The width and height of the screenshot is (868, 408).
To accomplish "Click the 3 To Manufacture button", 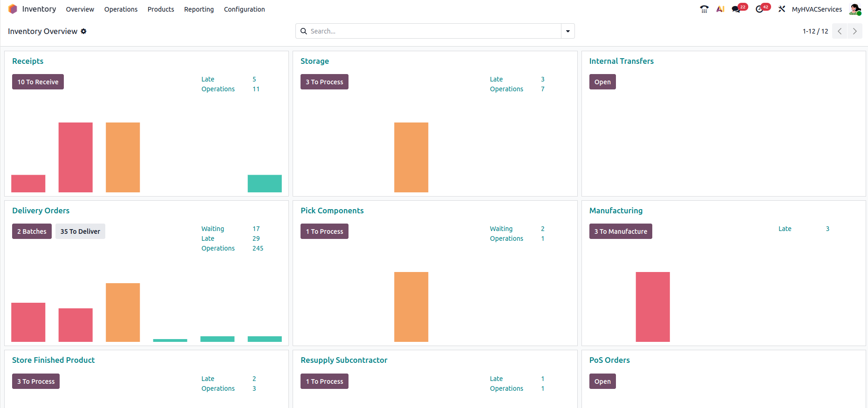I will [621, 231].
